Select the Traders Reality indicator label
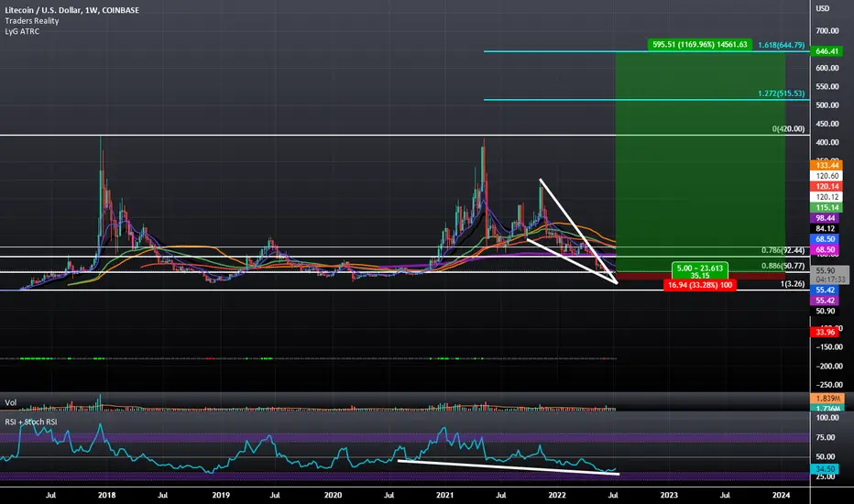Screen dimensions: 854x504 31,21
